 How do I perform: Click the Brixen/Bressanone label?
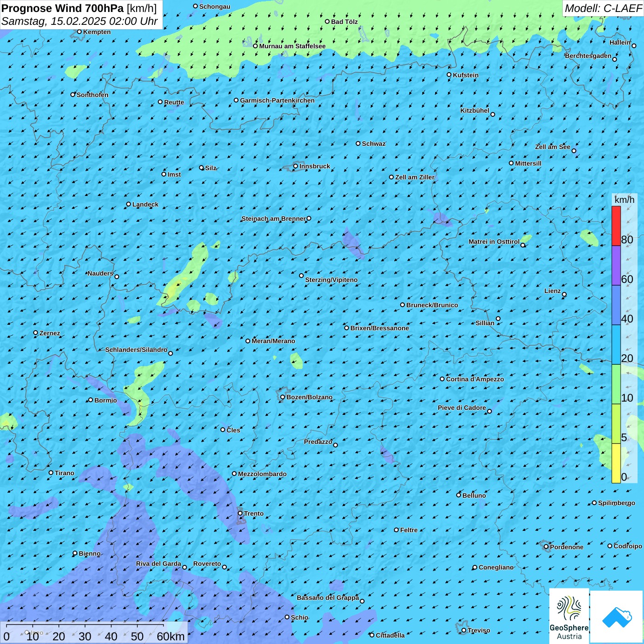(379, 328)
